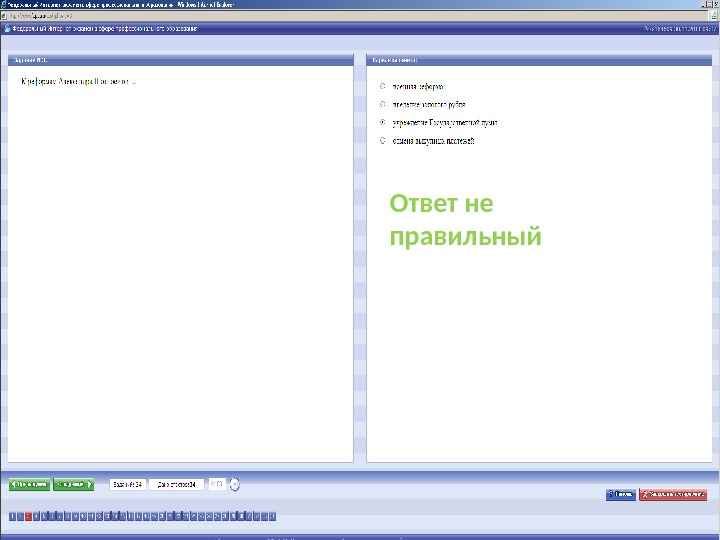
Task: Jump to the last question box in the strip
Action: 272,517
